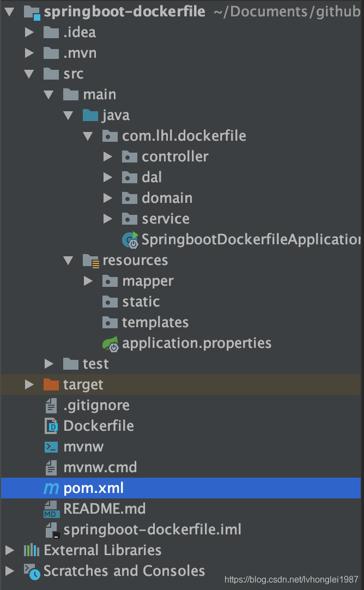Expand the controller package
This screenshot has height=590, width=364.
pos(107,156)
